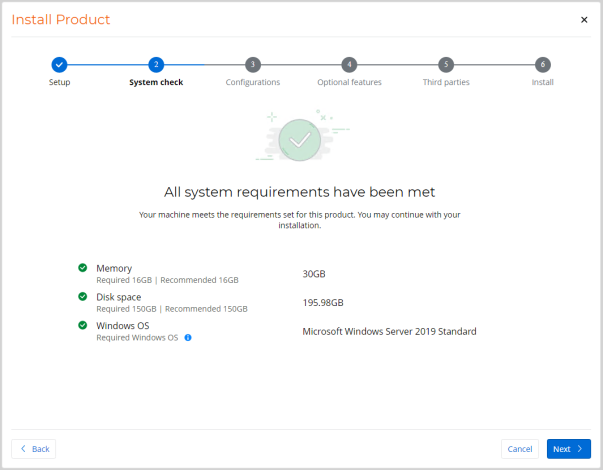
Task: Click the Windows OS info icon
Action: pos(188,338)
